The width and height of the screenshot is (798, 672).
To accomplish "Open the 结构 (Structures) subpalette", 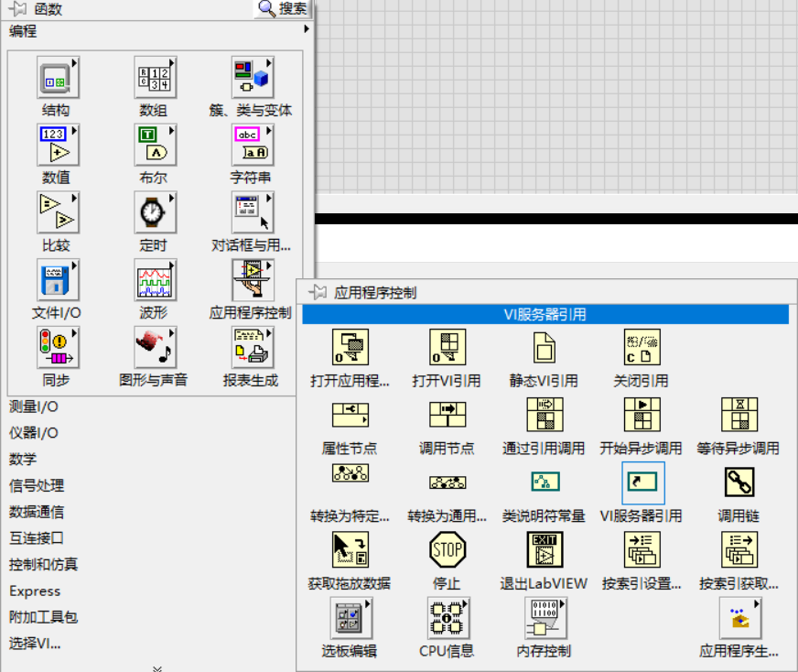I will (x=57, y=77).
